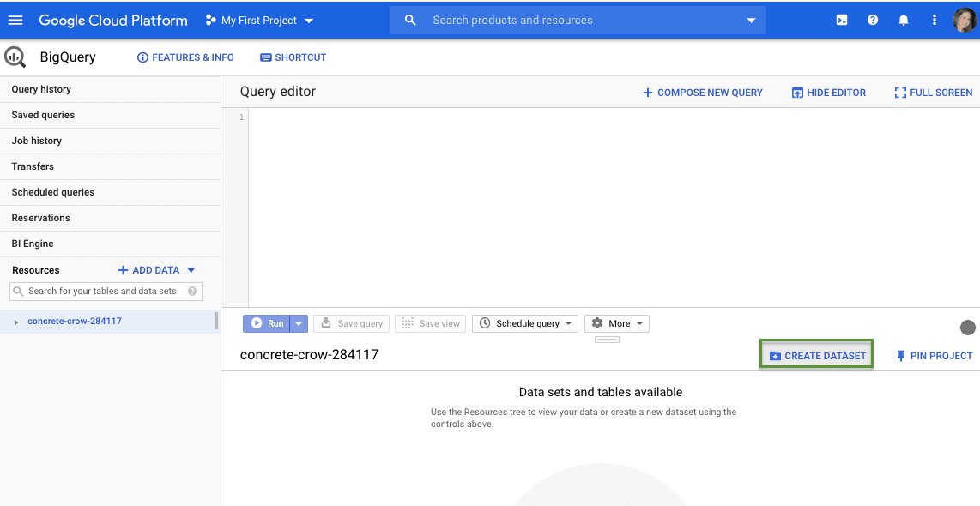
Task: Click the BigQuery logo icon
Action: click(15, 57)
